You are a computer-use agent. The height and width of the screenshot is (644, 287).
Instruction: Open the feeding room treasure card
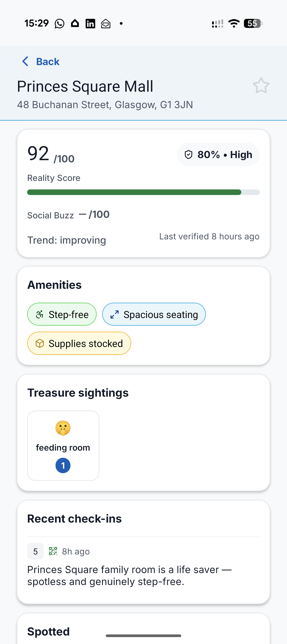click(x=63, y=446)
